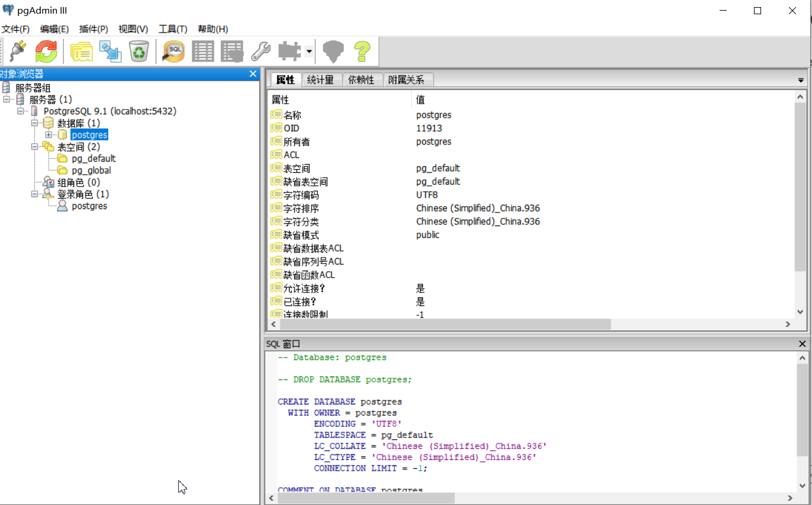The width and height of the screenshot is (812, 505).
Task: Switch to the 依赖性 tab
Action: click(361, 80)
